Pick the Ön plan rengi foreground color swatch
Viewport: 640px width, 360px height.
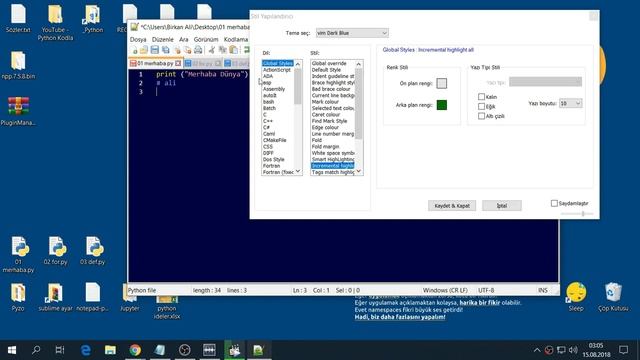click(442, 83)
